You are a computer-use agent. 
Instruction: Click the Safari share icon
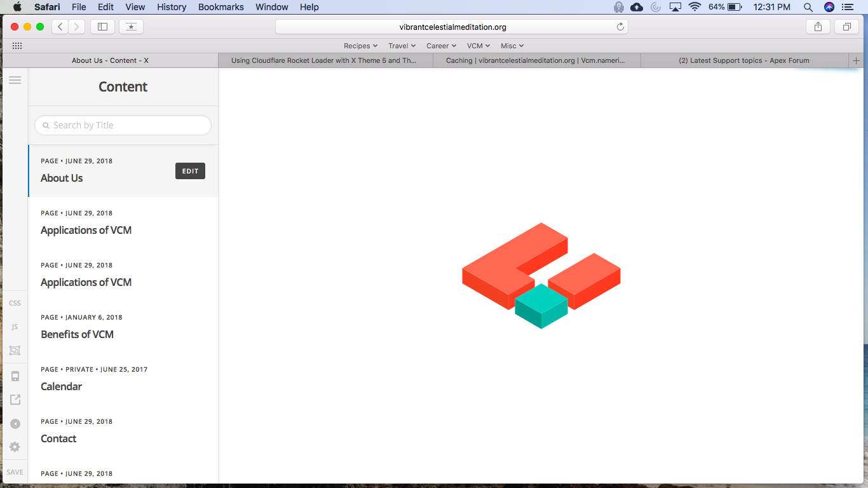pyautogui.click(x=818, y=27)
